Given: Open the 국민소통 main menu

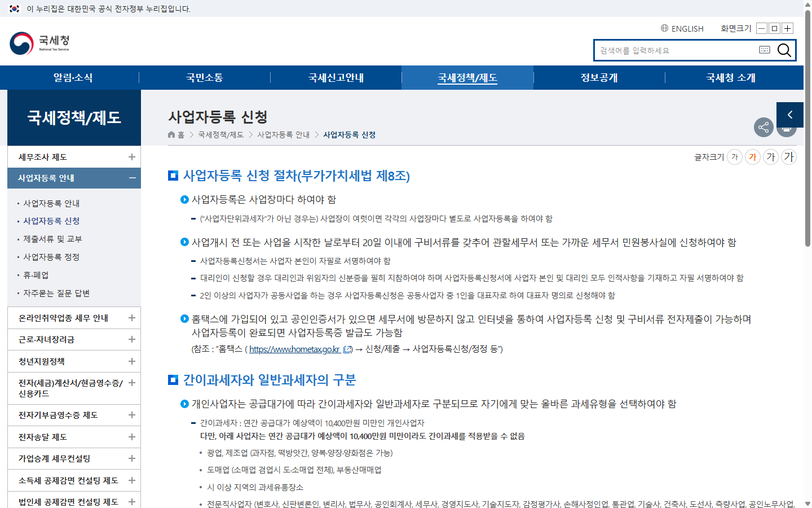Looking at the screenshot, I should [205, 78].
